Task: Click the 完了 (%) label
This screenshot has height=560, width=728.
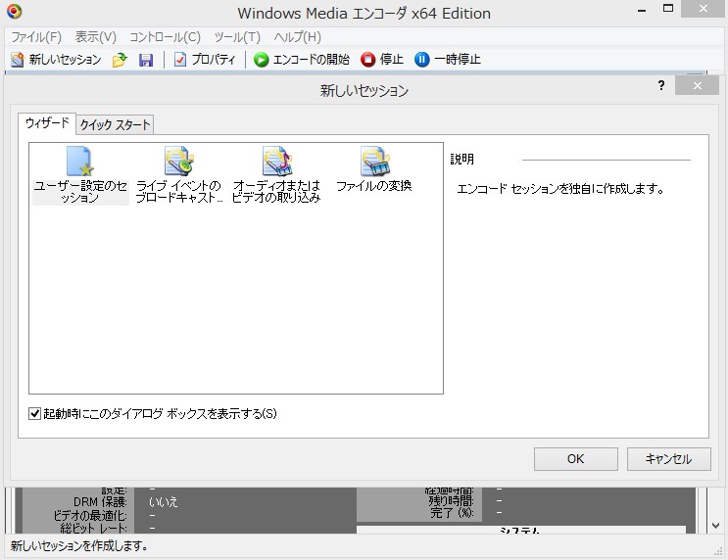Action: click(452, 513)
